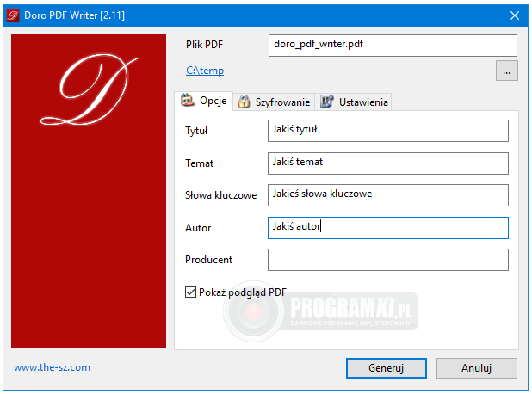Click the Autor label
Viewport: 532px width, 394px height.
pos(198,228)
